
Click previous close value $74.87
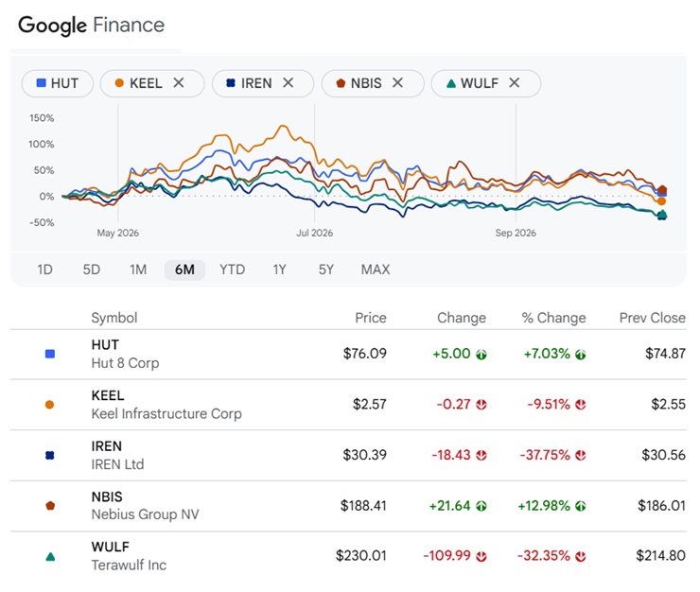click(665, 354)
